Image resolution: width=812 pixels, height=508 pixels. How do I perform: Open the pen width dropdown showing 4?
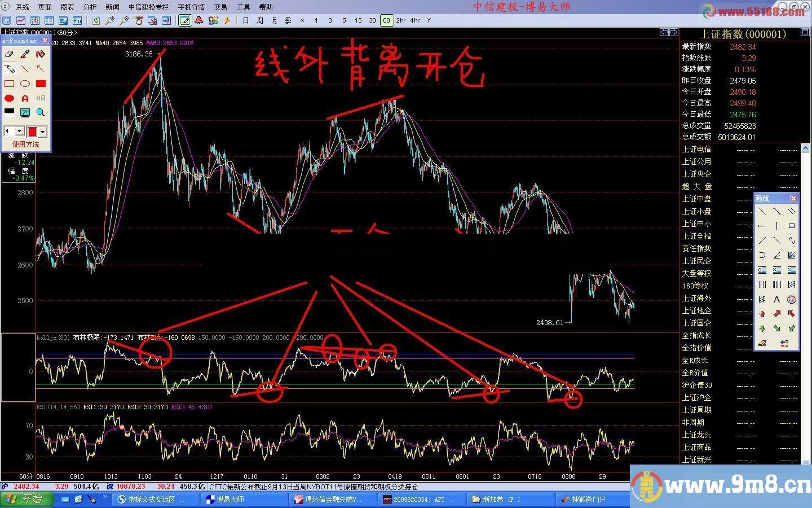pos(19,131)
